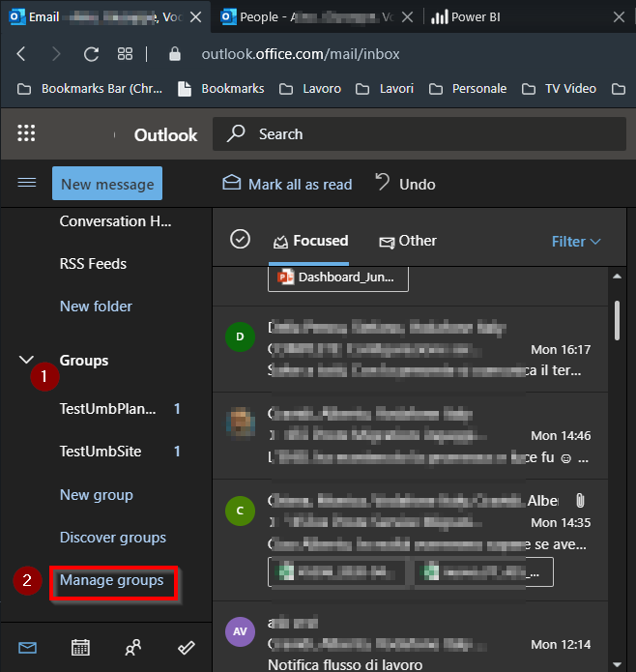636x672 pixels.
Task: Collapse the Groups section chevron
Action: [26, 359]
